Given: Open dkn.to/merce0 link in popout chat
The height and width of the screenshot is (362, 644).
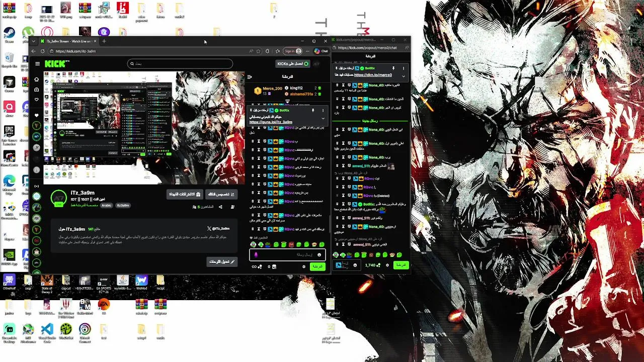Looking at the screenshot, I should (x=373, y=75).
